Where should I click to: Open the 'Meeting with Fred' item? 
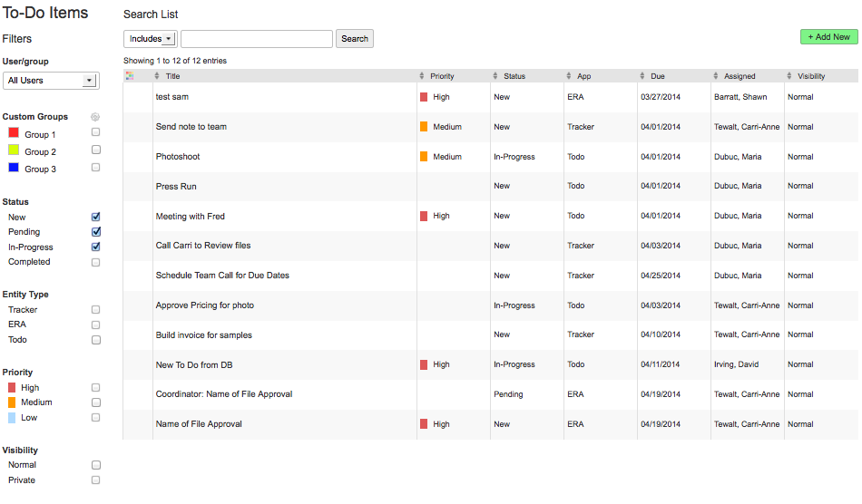coord(191,217)
